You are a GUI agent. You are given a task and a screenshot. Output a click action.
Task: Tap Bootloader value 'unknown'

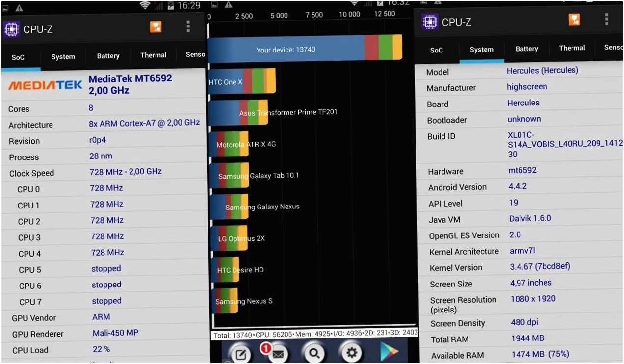point(524,119)
